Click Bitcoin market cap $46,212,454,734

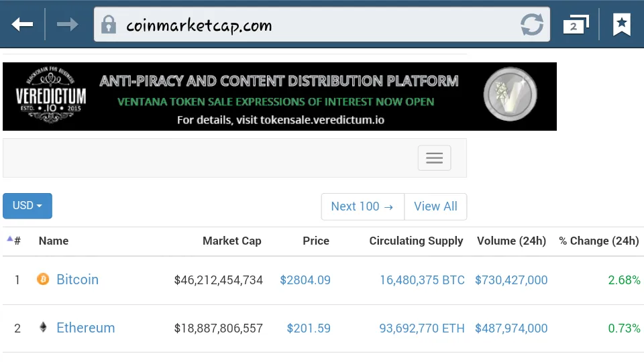219,280
